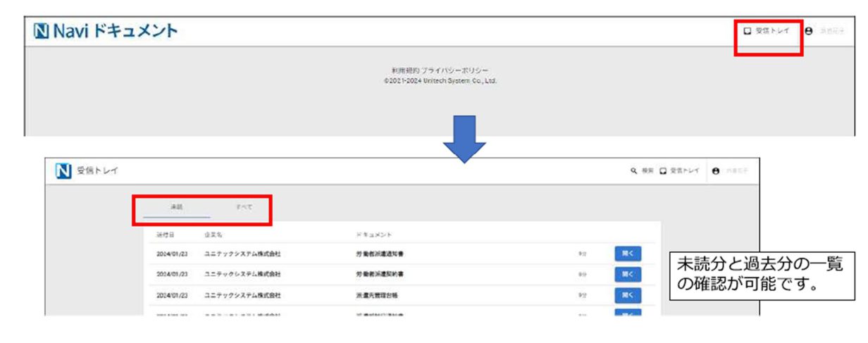Open the user profile icon right of 検索
This screenshot has width=868, height=343.
pos(716,171)
